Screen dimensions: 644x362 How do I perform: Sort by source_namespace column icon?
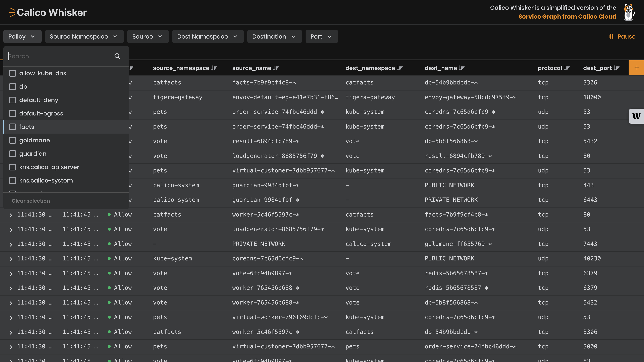click(214, 68)
